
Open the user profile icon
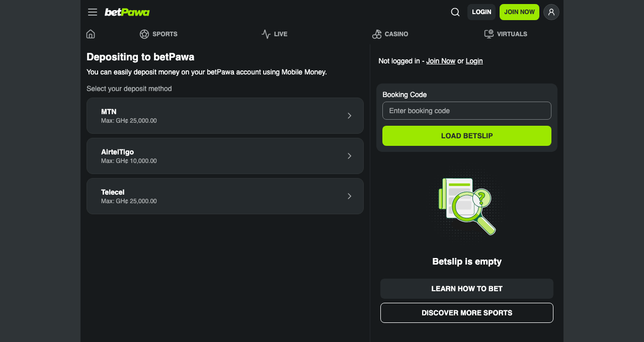coord(551,12)
